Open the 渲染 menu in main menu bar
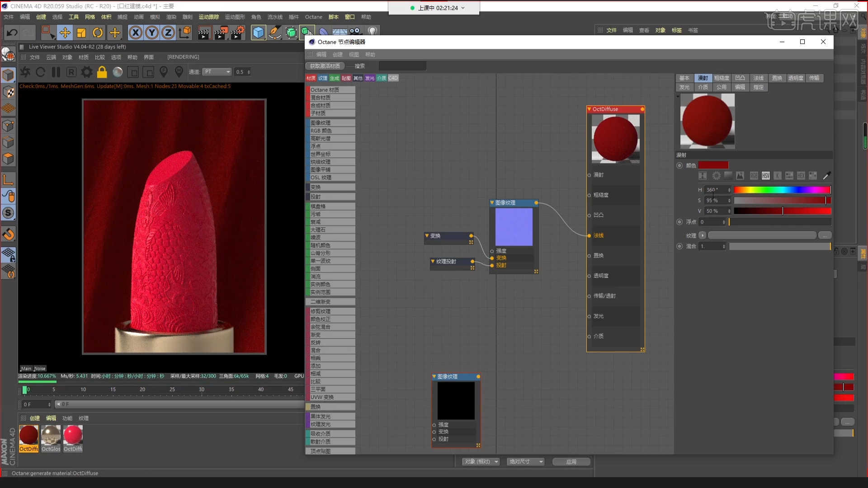The height and width of the screenshot is (488, 868). (x=171, y=17)
